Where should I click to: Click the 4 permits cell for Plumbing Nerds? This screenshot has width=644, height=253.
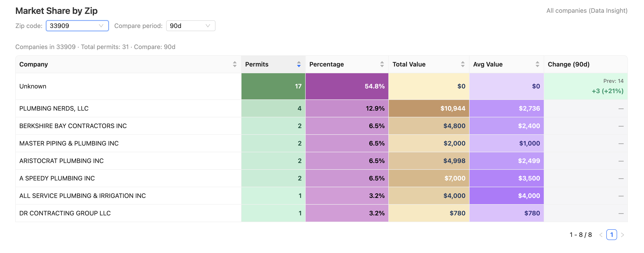[273, 108]
